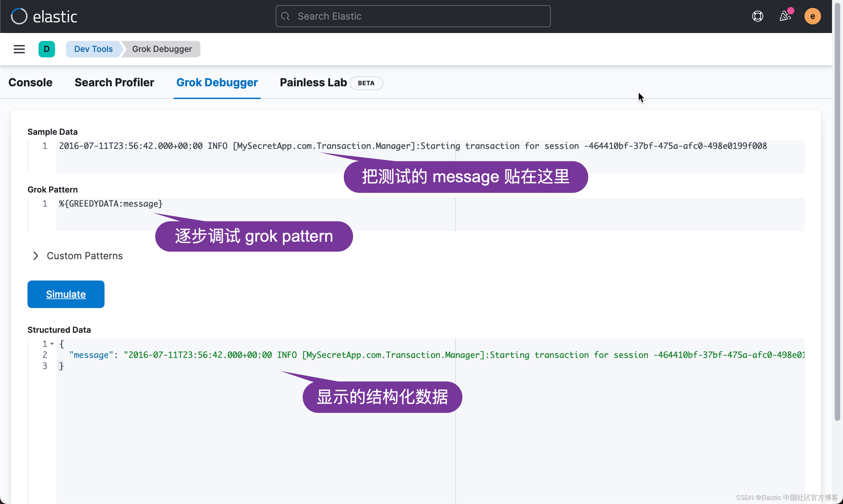
Task: Click the green D space avatar
Action: tap(47, 49)
